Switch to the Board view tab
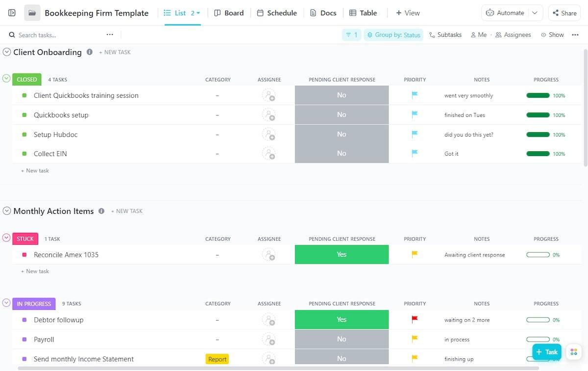Image resolution: width=588 pixels, height=371 pixels. 229,13
